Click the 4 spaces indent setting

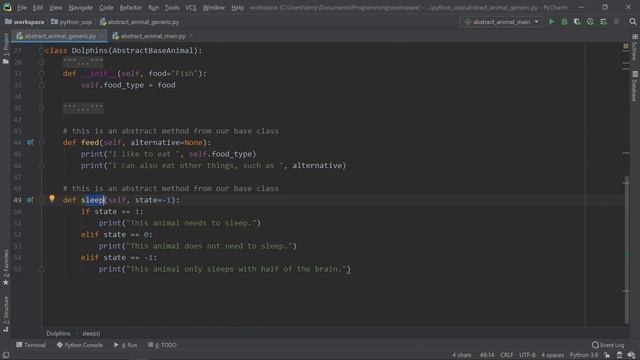pos(552,355)
